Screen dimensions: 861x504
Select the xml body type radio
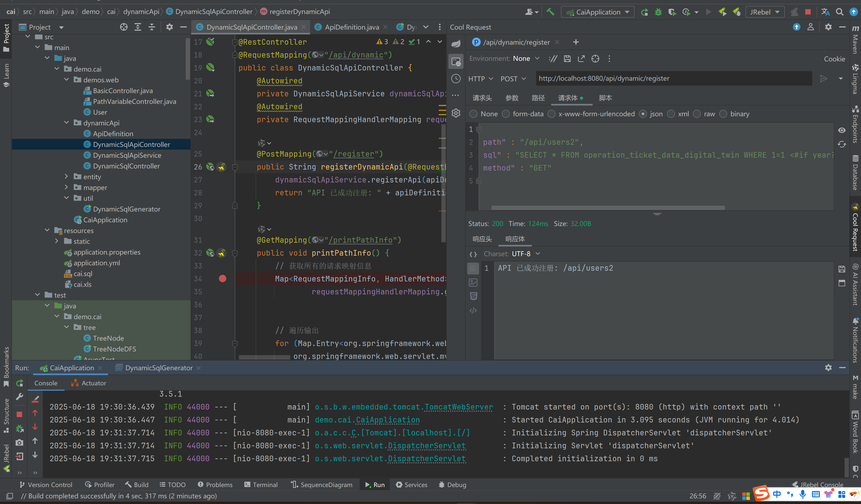click(671, 114)
